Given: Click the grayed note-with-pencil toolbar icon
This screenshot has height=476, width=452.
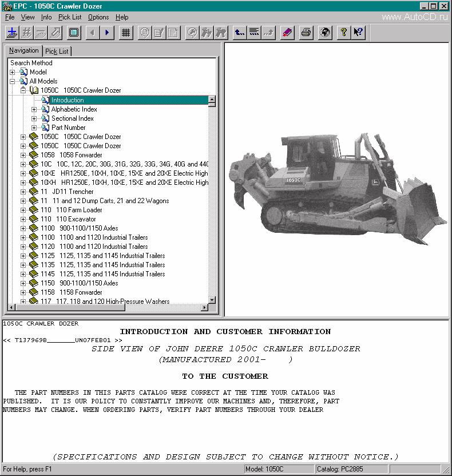Looking at the screenshot, I should [158, 33].
